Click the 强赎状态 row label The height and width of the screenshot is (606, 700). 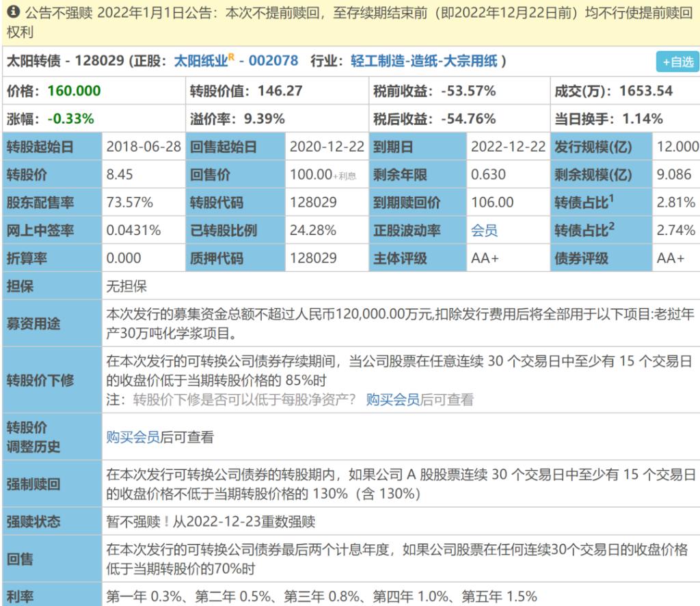coord(33,522)
